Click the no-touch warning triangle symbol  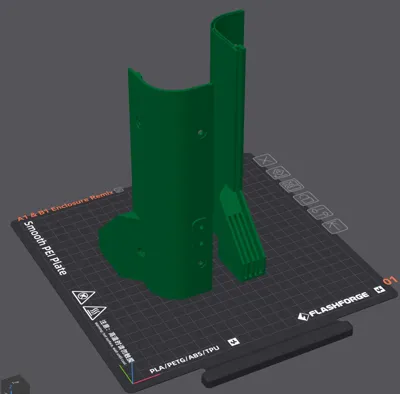(83, 296)
